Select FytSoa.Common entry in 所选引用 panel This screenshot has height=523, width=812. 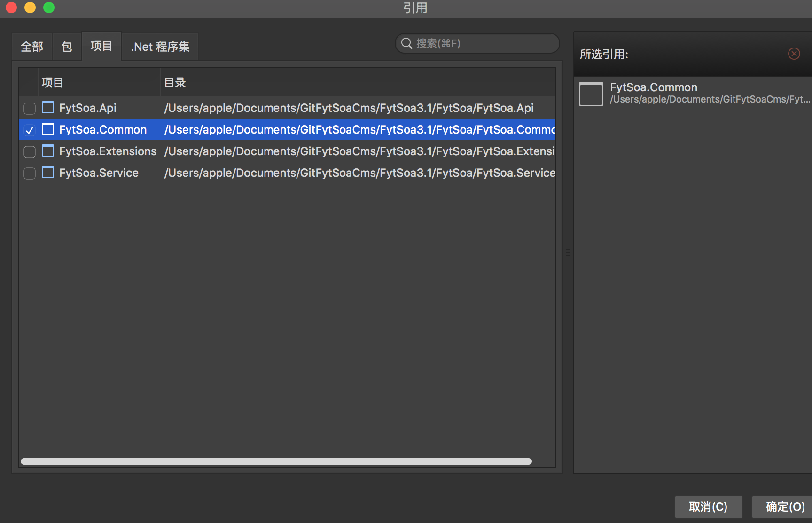[694, 93]
